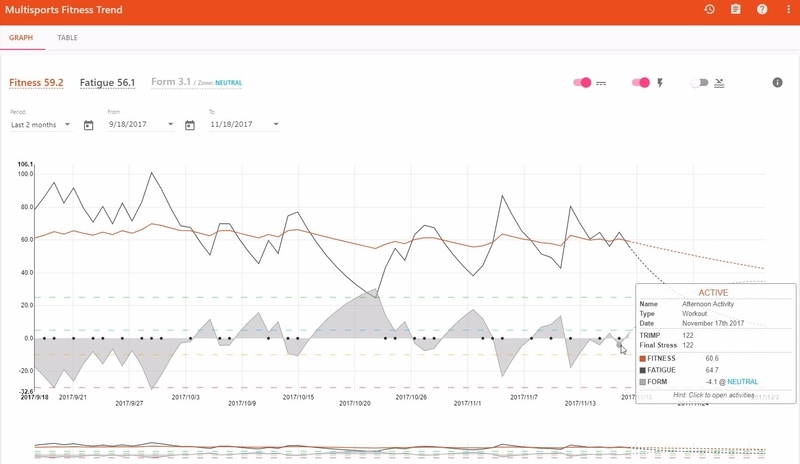The width and height of the screenshot is (800, 464).
Task: Click the Fitness 59.2 label
Action: click(x=36, y=83)
